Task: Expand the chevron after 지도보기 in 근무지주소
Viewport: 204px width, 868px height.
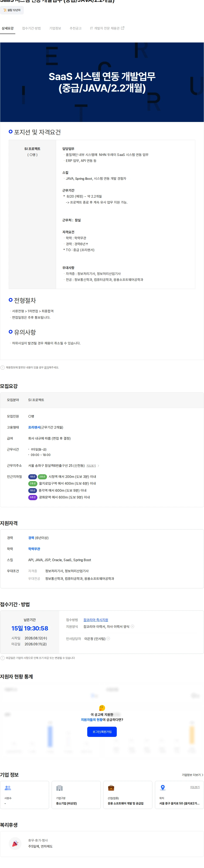Action: pos(98,466)
